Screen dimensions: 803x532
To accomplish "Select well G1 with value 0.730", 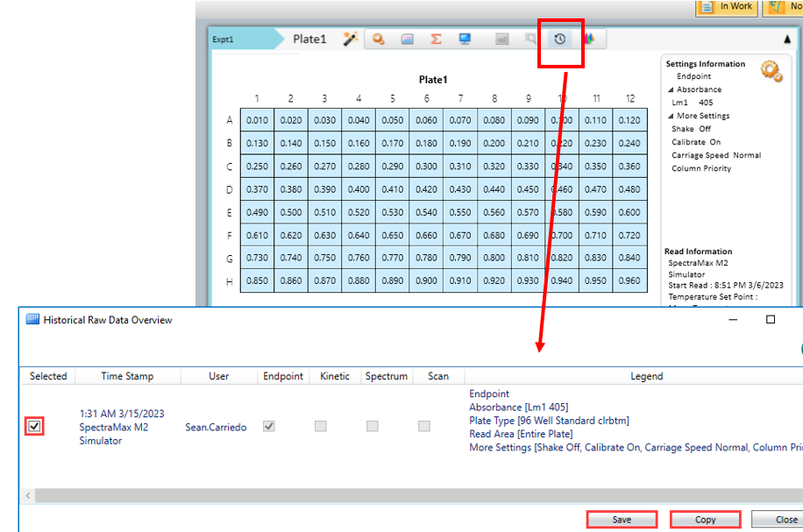I will [257, 258].
